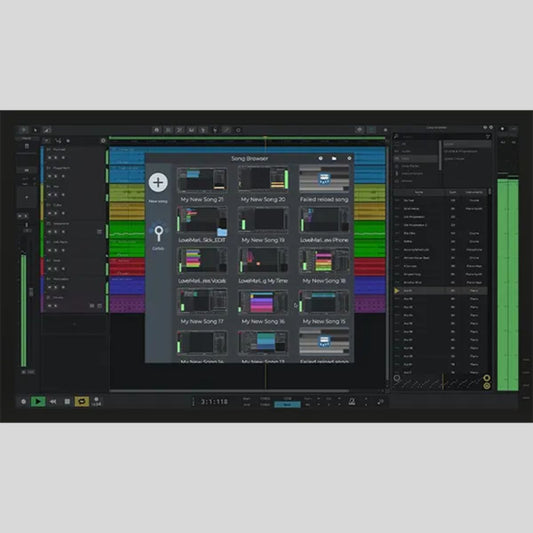Click the stop transport button
This screenshot has width=533, height=533.
point(67,401)
